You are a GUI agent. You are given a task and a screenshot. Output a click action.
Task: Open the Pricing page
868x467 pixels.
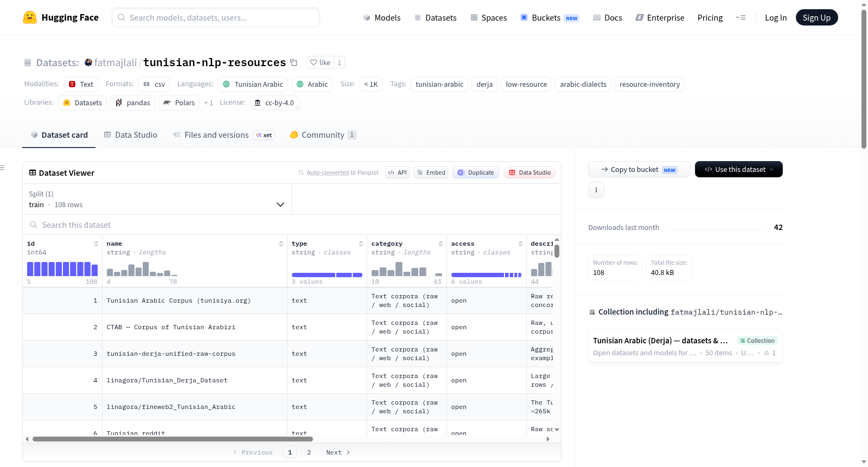[710, 17]
